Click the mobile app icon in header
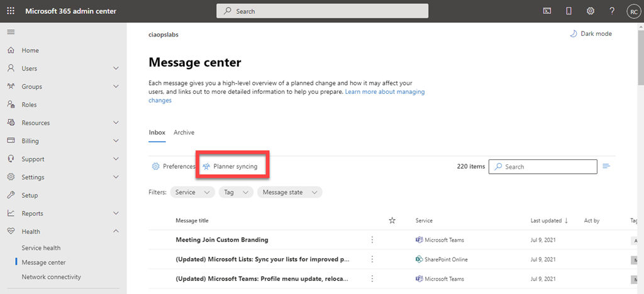The height and width of the screenshot is (294, 644). (569, 11)
